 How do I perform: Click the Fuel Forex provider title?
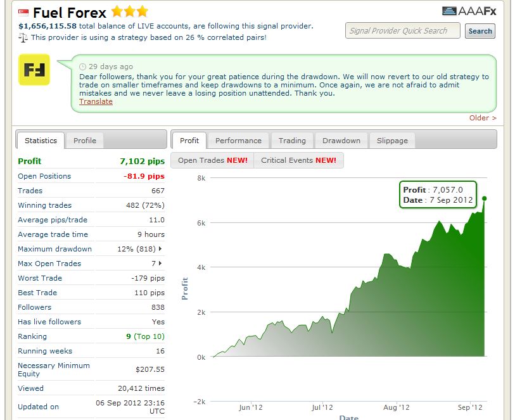[70, 13]
